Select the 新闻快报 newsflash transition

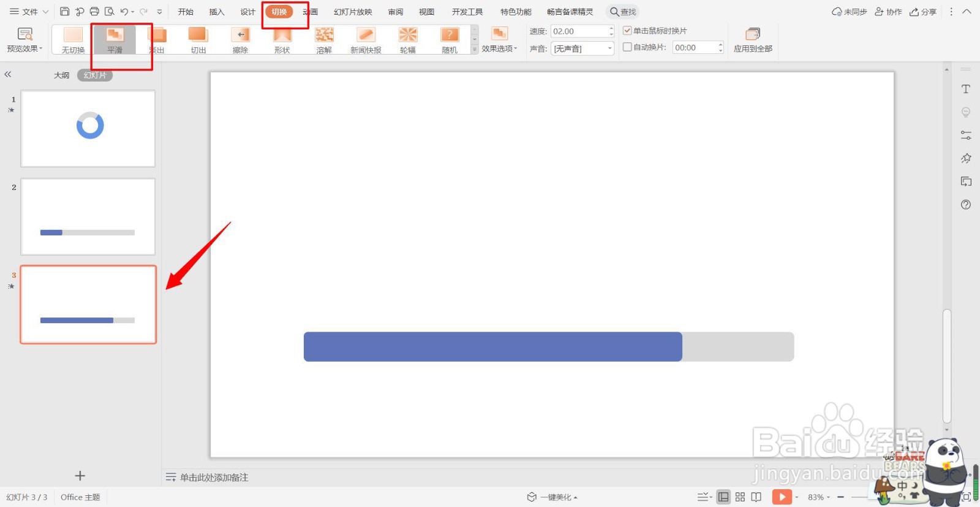point(366,40)
